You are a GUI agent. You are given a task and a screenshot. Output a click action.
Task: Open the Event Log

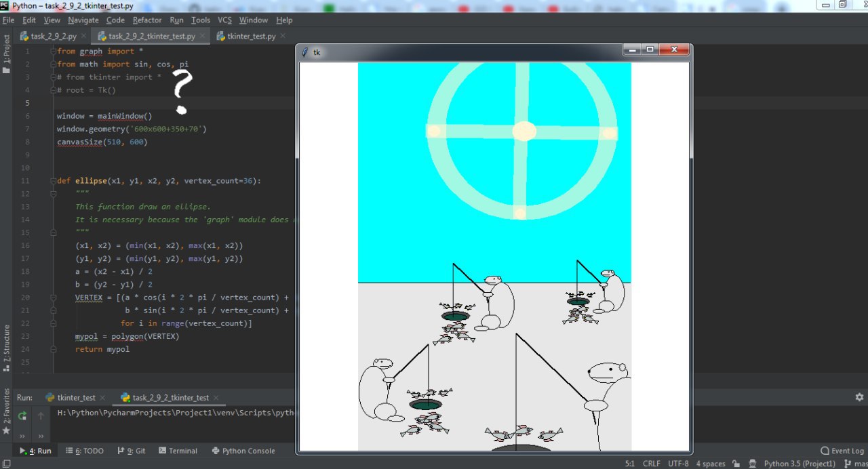tap(842, 451)
